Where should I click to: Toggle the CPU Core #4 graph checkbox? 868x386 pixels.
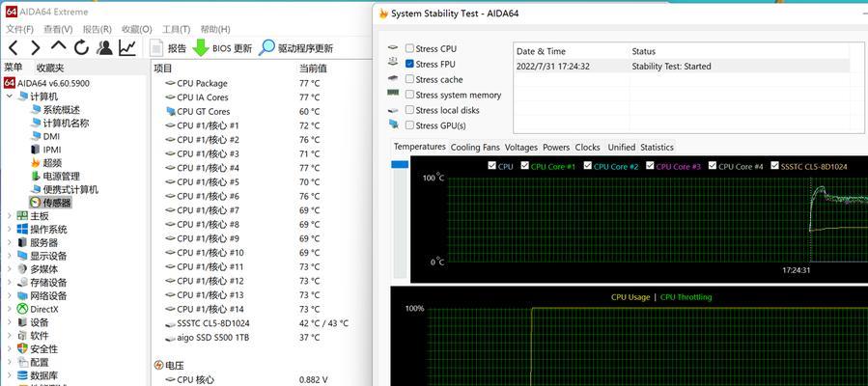coord(713,166)
